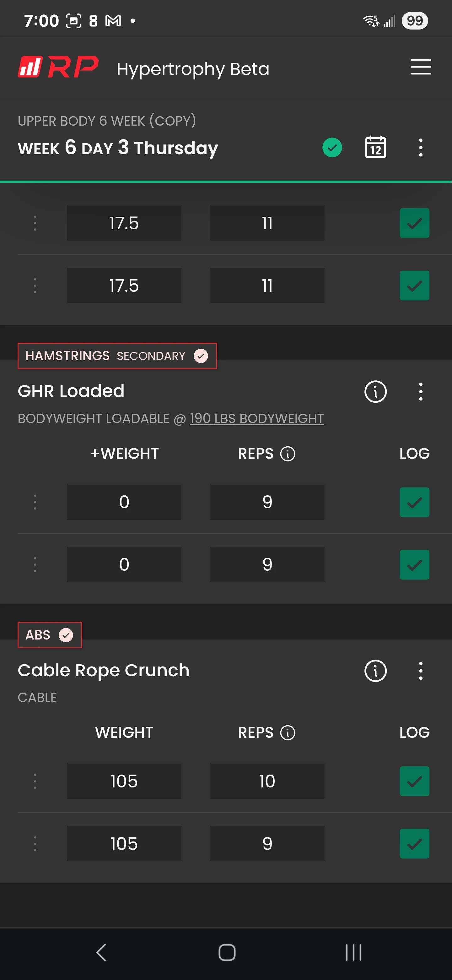Open the calendar icon for workout days

click(375, 147)
